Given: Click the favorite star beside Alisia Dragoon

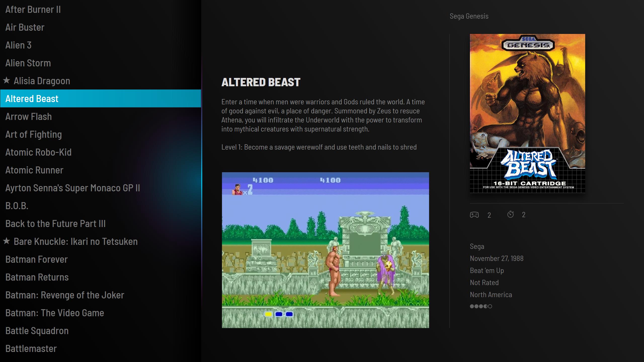Looking at the screenshot, I should coord(7,80).
